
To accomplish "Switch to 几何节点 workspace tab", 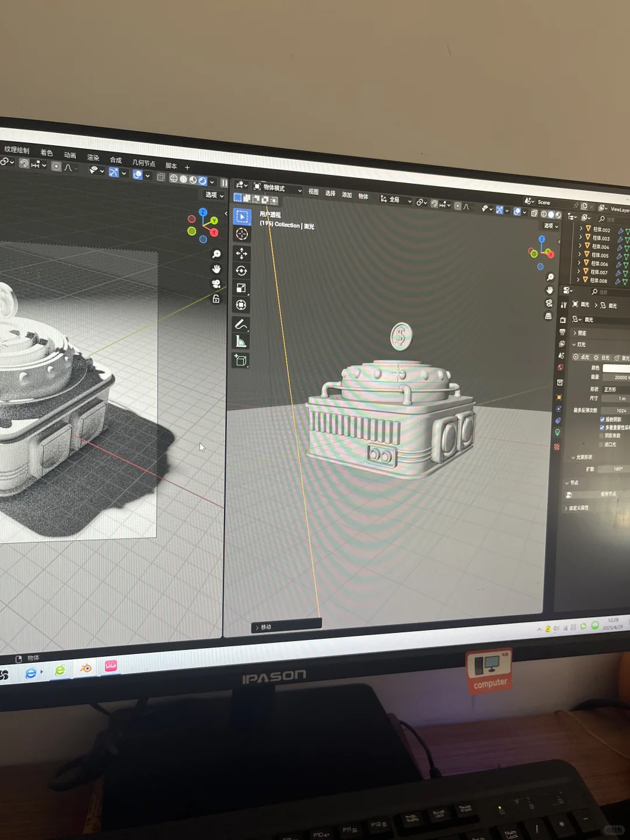I will (144, 163).
